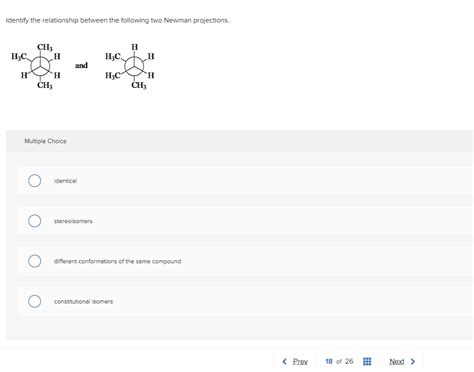Click the 'constitutional isomers' answer text
This screenshot has height=372, width=474.
pos(83,301)
